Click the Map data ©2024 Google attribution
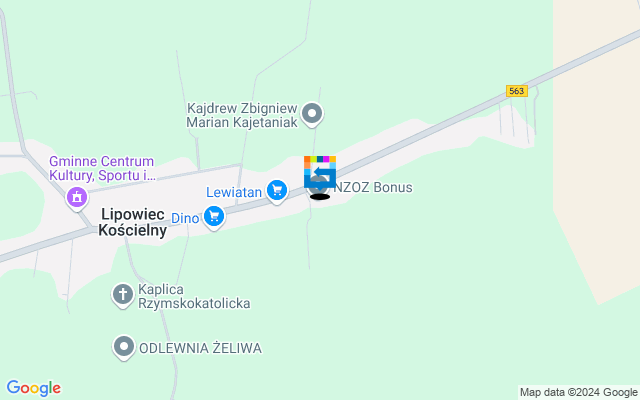Screen dimensions: 640x400 [x=579, y=393]
